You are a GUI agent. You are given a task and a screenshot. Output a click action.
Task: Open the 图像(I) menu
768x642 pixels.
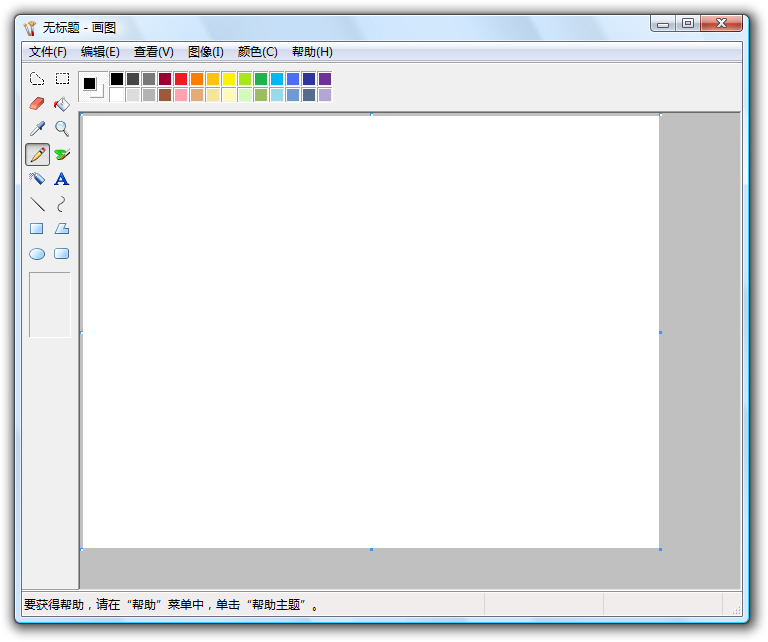coord(206,52)
